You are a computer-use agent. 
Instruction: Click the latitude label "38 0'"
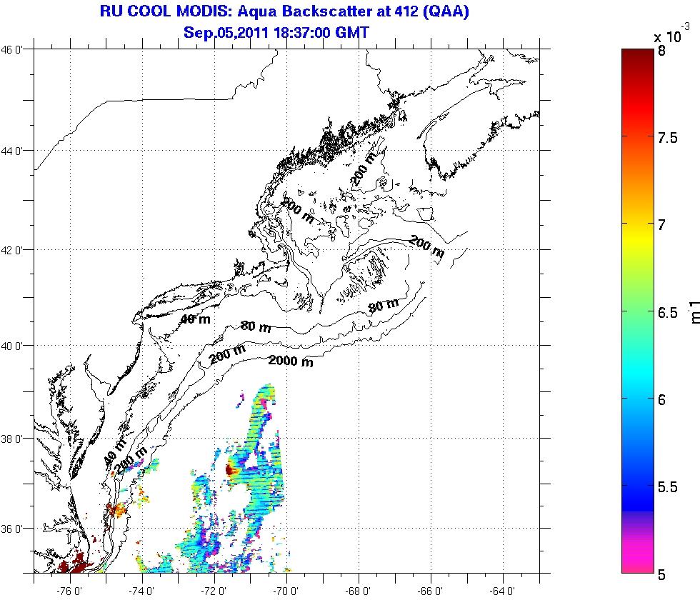point(11,439)
